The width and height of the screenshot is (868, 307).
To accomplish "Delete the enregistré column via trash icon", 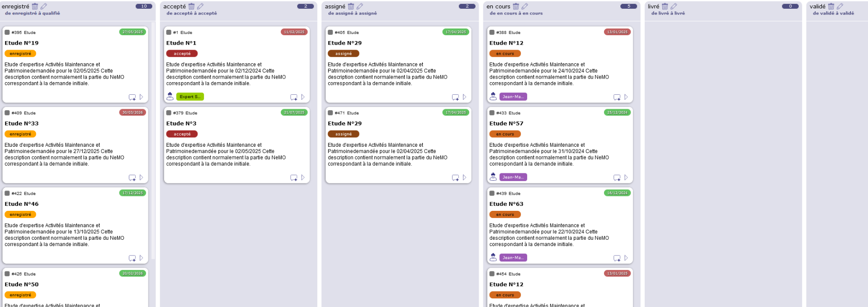I will click(35, 6).
